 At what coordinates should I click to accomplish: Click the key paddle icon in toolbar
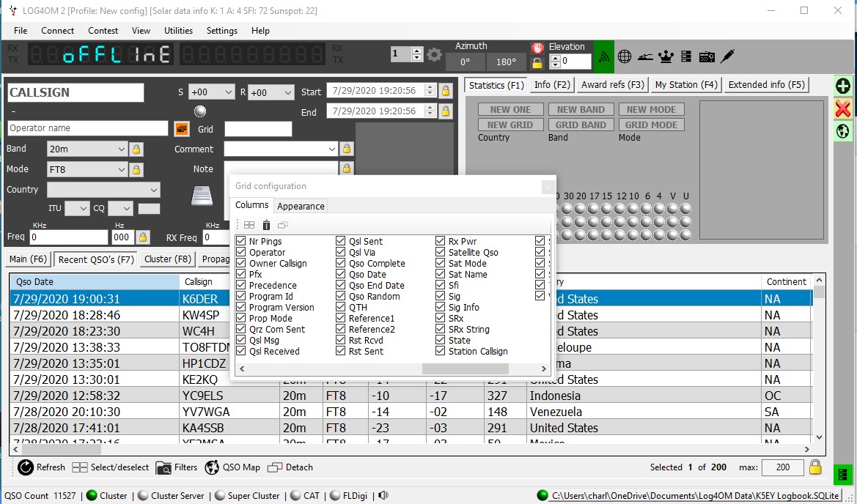[x=645, y=56]
